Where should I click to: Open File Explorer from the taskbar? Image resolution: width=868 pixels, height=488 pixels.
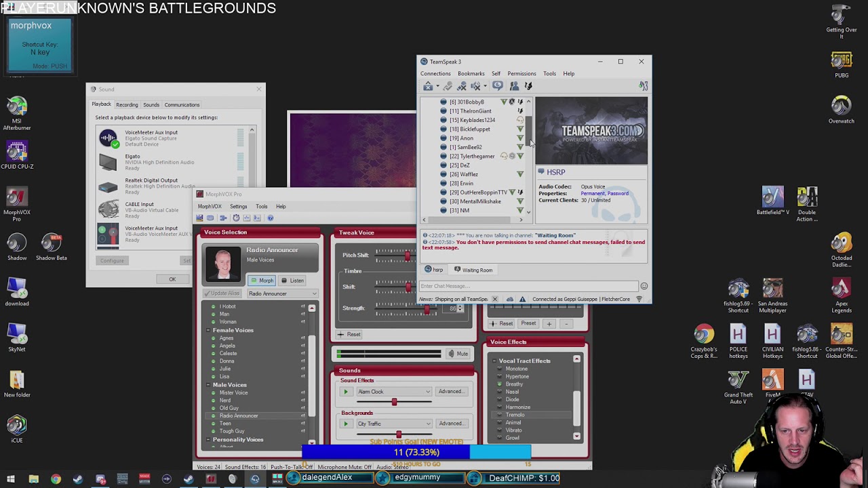tap(33, 479)
